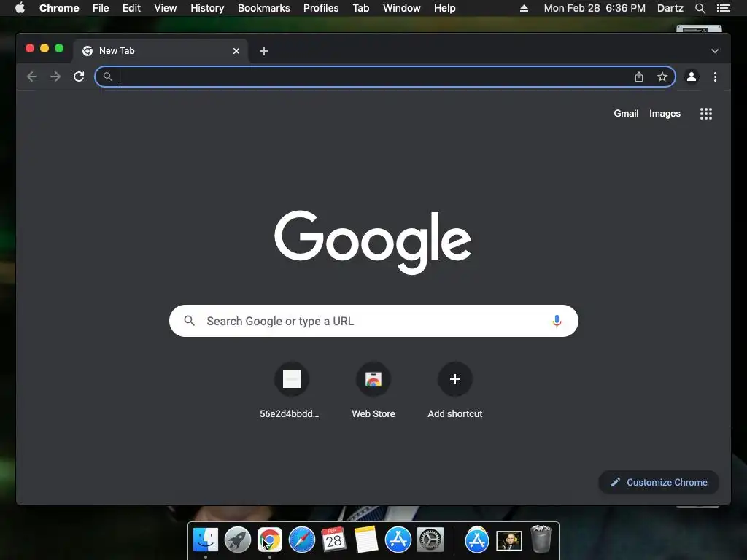Image resolution: width=747 pixels, height=560 pixels.
Task: Open the Web Store shortcut
Action: coord(373,391)
